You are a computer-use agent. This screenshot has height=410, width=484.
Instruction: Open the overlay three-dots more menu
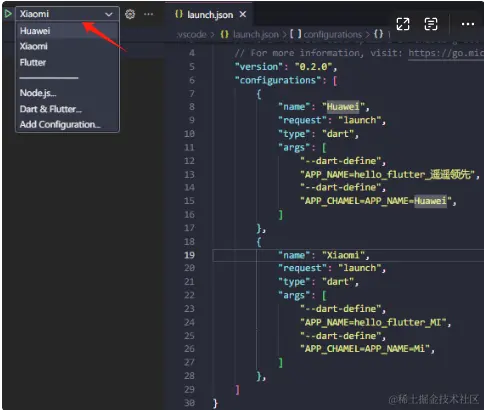pyautogui.click(x=468, y=24)
